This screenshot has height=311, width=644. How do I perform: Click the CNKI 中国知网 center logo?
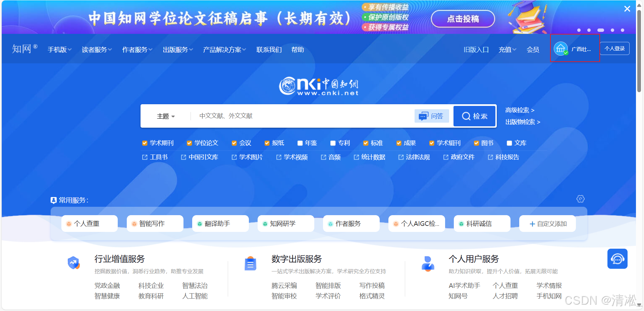pos(319,86)
